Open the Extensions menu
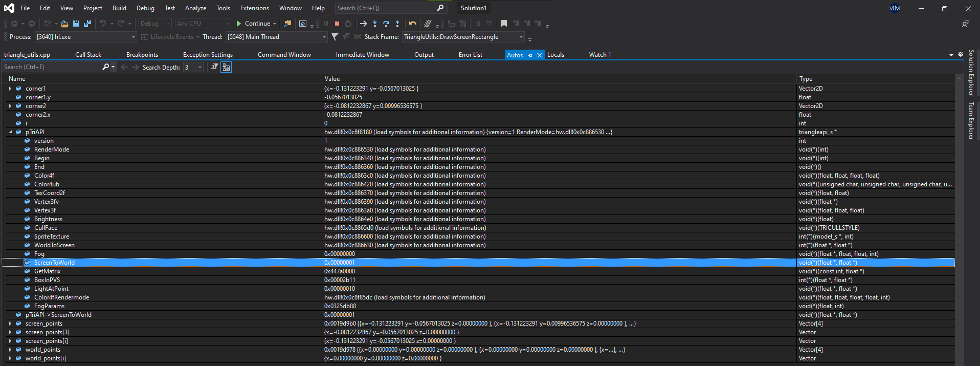Image resolution: width=980 pixels, height=366 pixels. coord(255,8)
